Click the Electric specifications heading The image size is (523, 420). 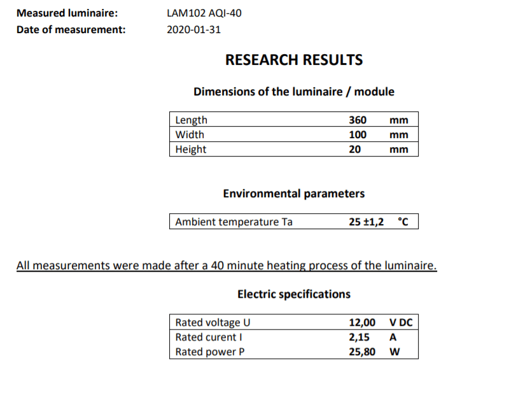[294, 294]
